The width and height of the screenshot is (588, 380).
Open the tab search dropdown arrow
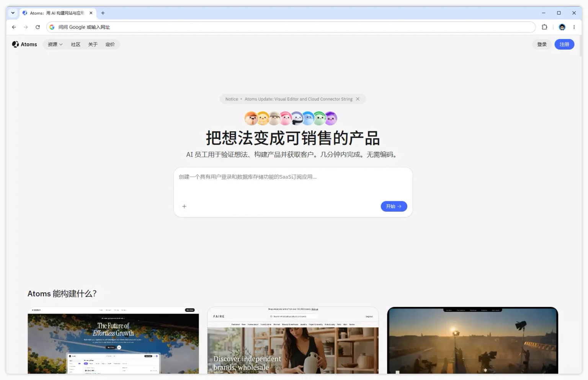(13, 13)
